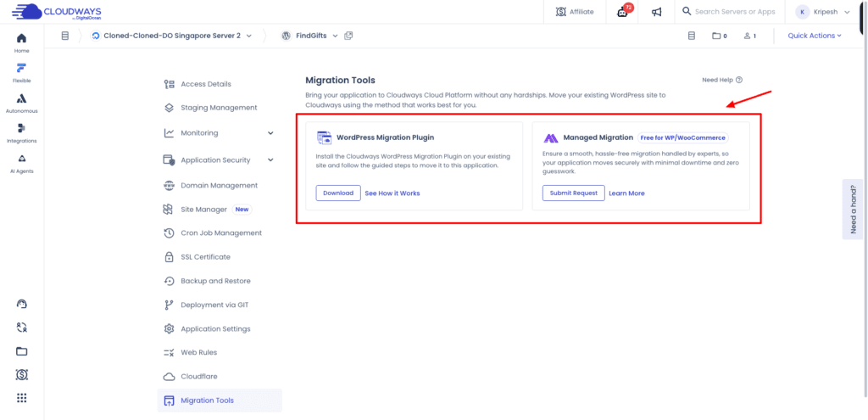Viewport: 868px width, 420px height.
Task: Click the Submit Request button
Action: click(x=574, y=193)
